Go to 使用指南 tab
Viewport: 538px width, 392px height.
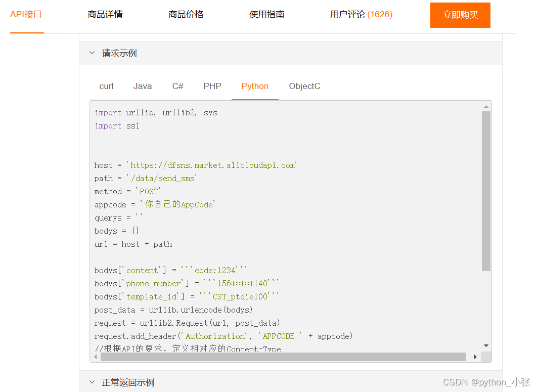click(266, 15)
